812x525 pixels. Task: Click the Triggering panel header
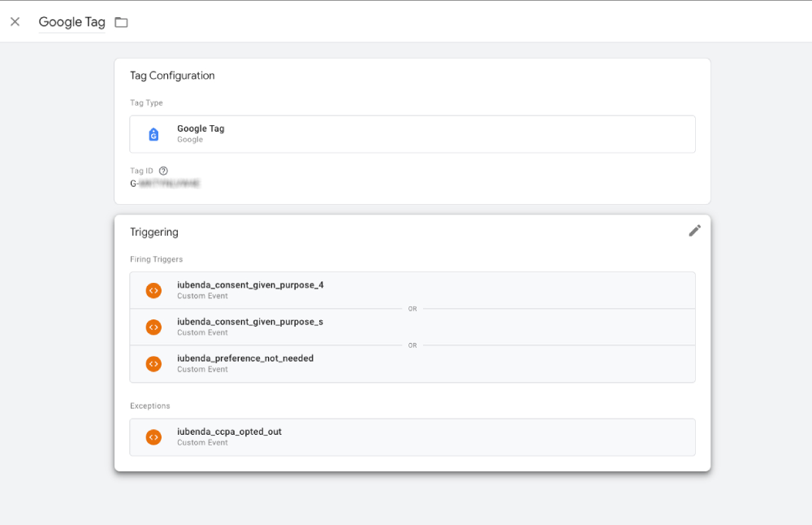[153, 232]
